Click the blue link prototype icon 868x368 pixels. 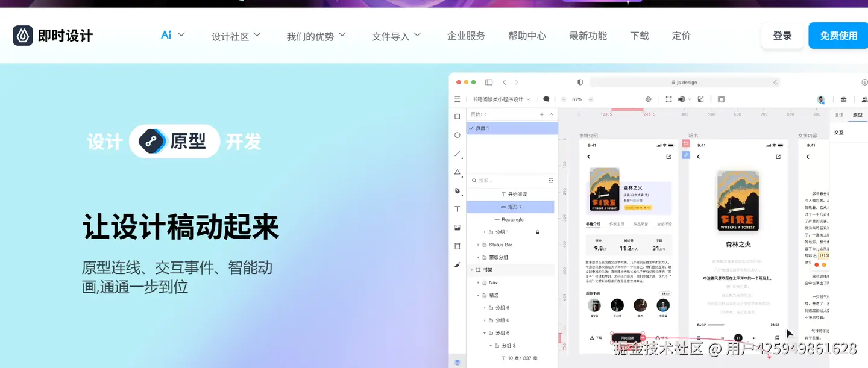[685, 155]
